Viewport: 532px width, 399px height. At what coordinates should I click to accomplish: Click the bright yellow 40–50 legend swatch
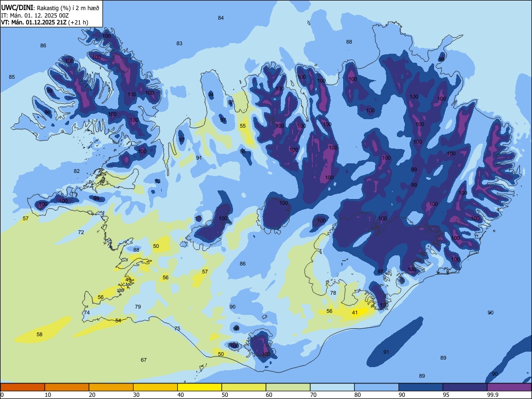(x=199, y=387)
